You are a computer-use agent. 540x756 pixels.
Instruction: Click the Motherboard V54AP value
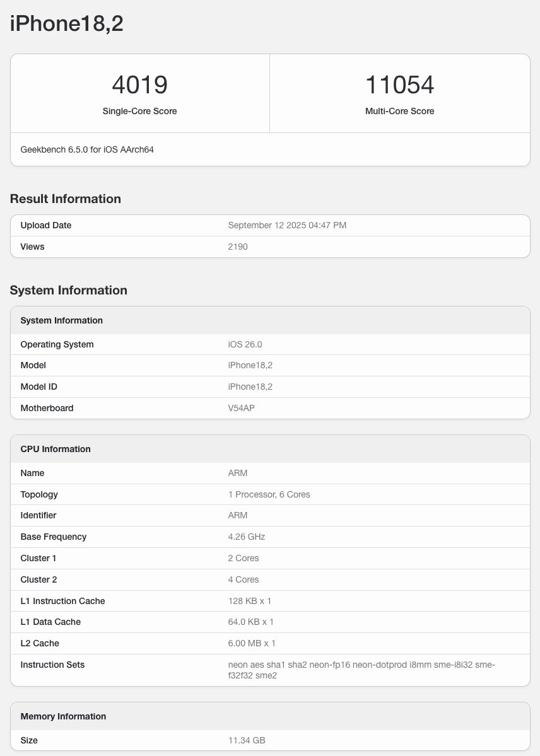(241, 408)
